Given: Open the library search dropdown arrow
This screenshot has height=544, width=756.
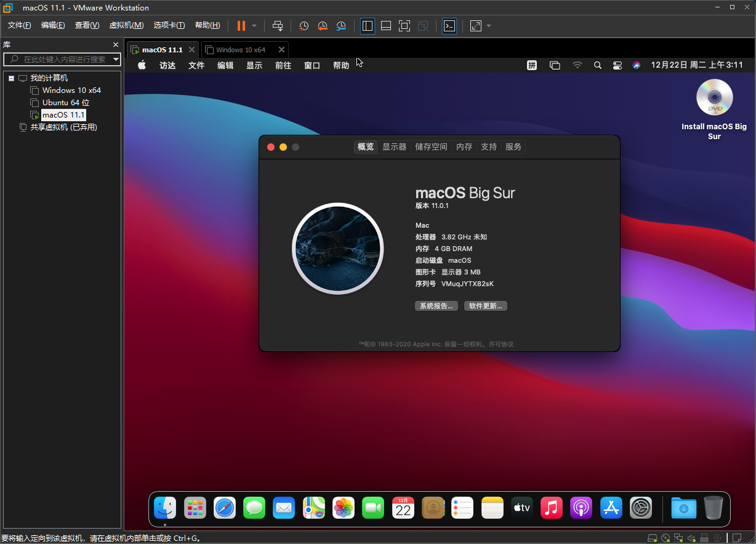Looking at the screenshot, I should [x=116, y=60].
